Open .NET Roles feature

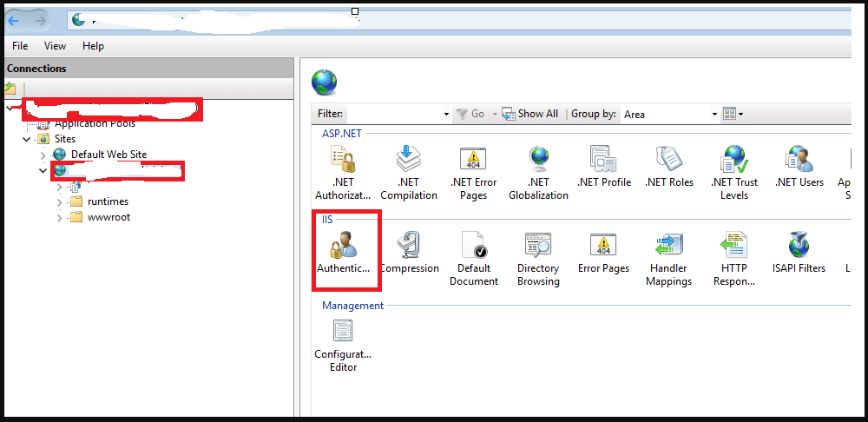(669, 166)
